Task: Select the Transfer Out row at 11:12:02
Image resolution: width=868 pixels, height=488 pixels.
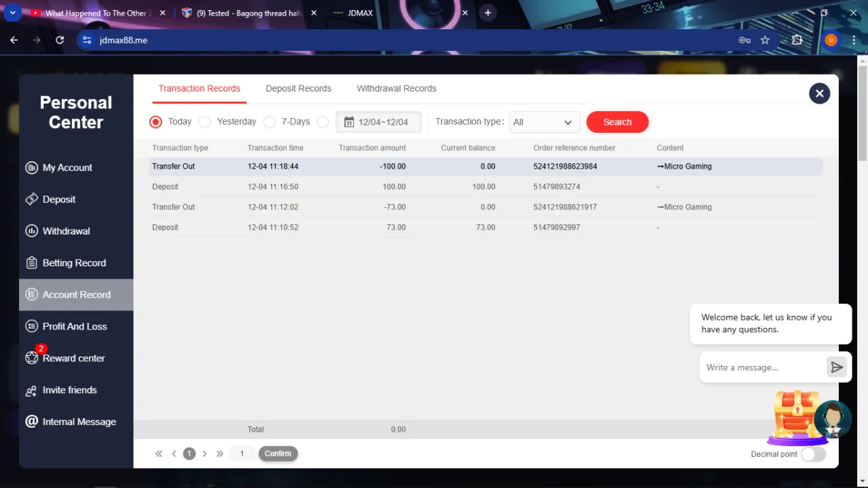Action: 486,207
